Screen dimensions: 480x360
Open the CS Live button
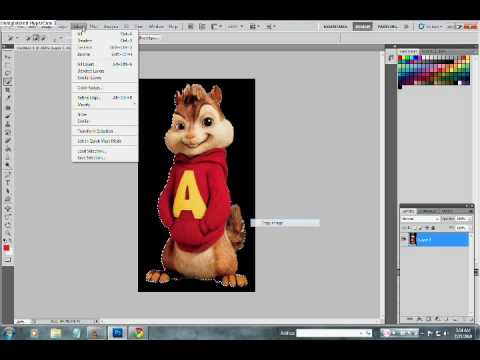[430, 26]
